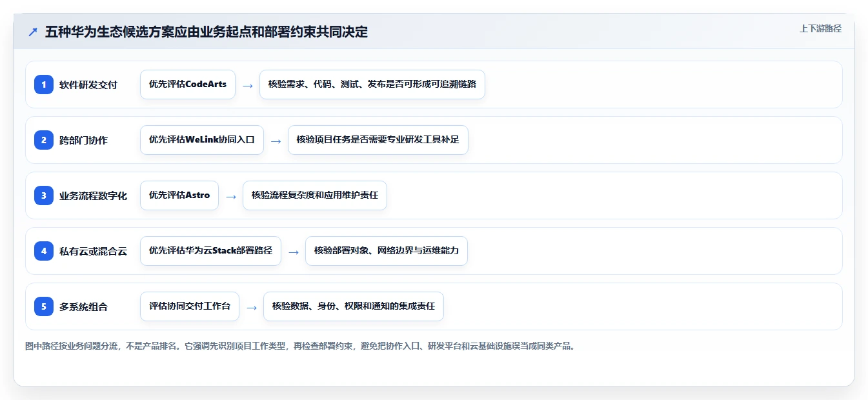Viewport: 868px width, 400px height.
Task: Click the arrow icon beside the main title
Action: coord(33,32)
